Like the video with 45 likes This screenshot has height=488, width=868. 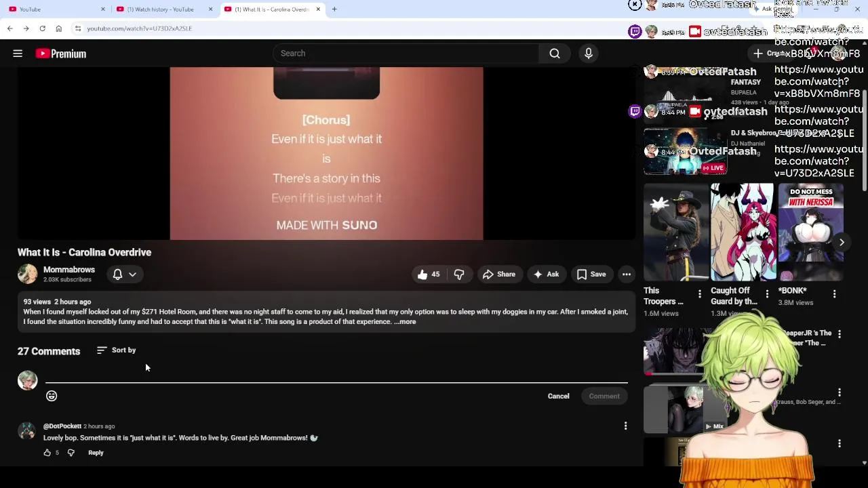[x=429, y=274]
